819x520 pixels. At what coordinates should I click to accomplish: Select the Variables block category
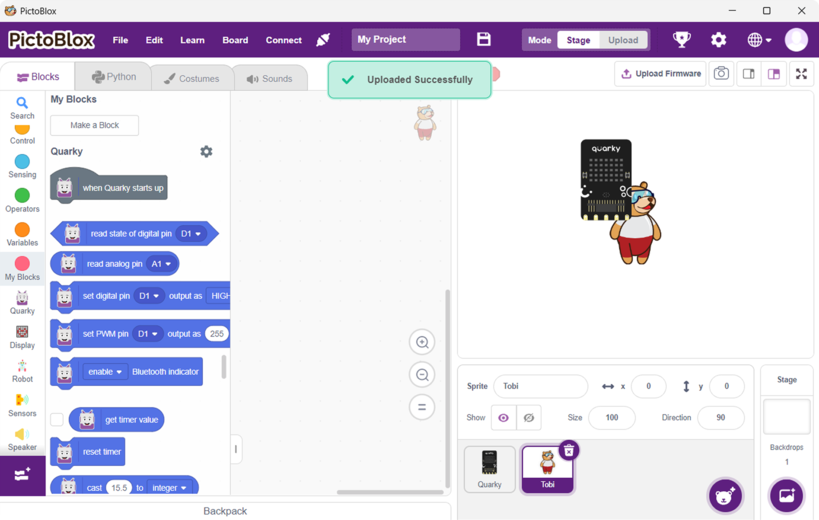pyautogui.click(x=22, y=234)
